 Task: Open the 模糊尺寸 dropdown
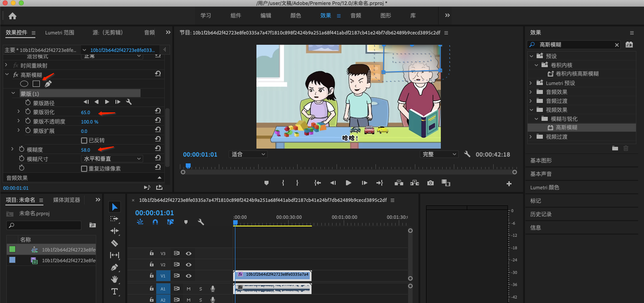(x=112, y=159)
